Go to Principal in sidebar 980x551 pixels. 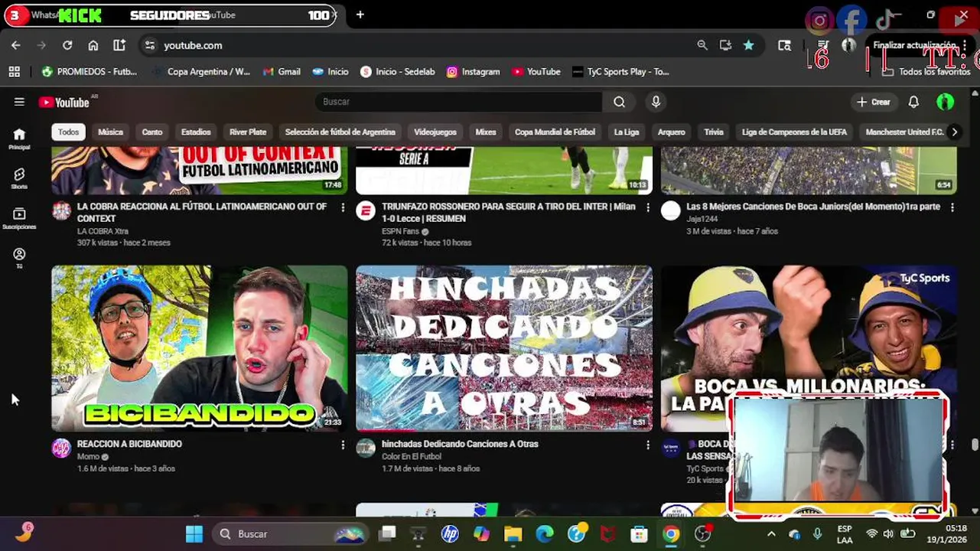point(19,139)
